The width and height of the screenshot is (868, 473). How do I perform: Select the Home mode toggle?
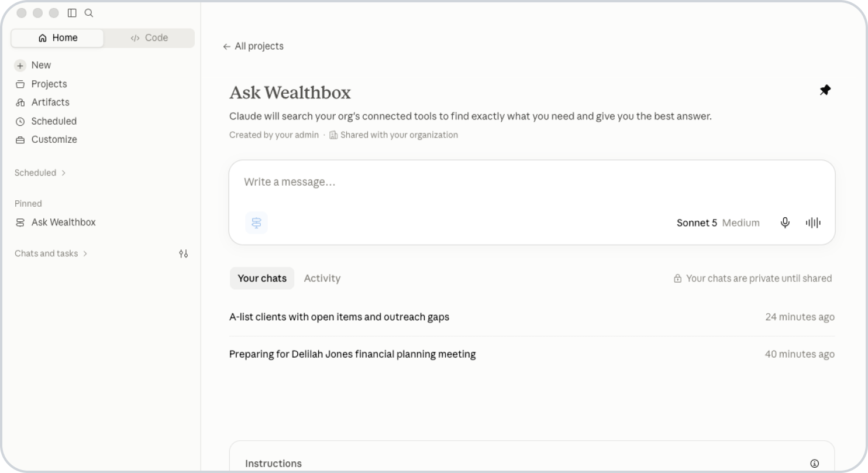pyautogui.click(x=57, y=37)
